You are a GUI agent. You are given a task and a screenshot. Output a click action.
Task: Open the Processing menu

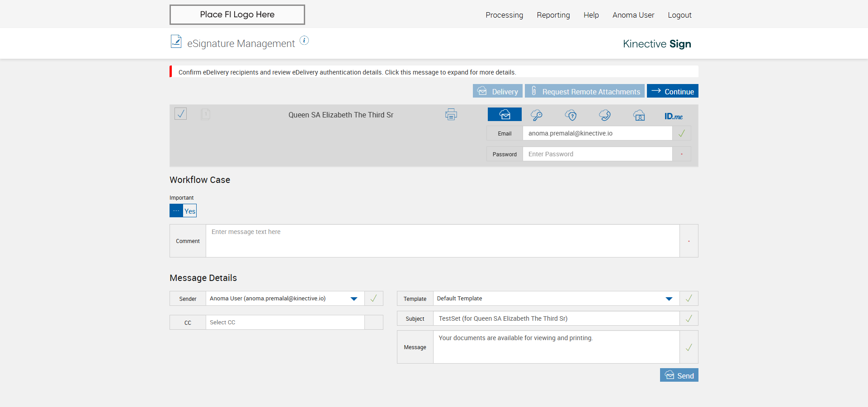[504, 15]
